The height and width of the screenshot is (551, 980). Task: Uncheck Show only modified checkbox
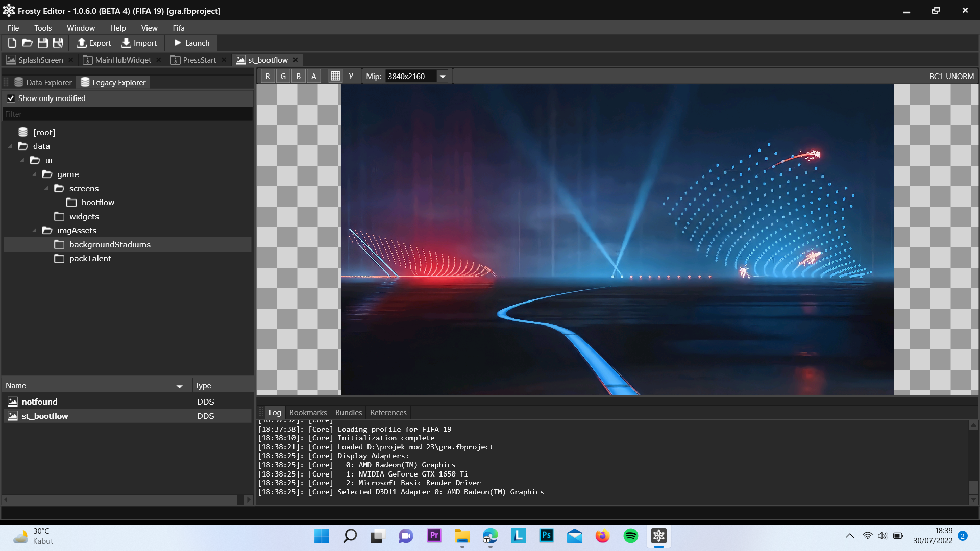[x=11, y=98]
